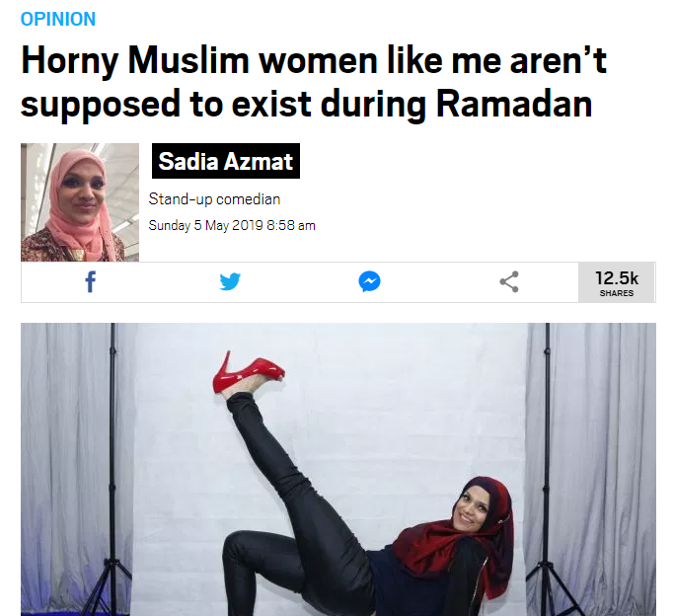Click the red high-heel shoe in photo
This screenshot has width=673, height=616.
[248, 372]
